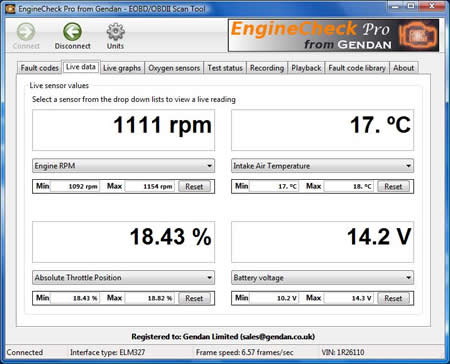Screen dimensions: 450x364
Task: Click the Interface type ELM327 status entry
Action: pyautogui.click(x=107, y=352)
